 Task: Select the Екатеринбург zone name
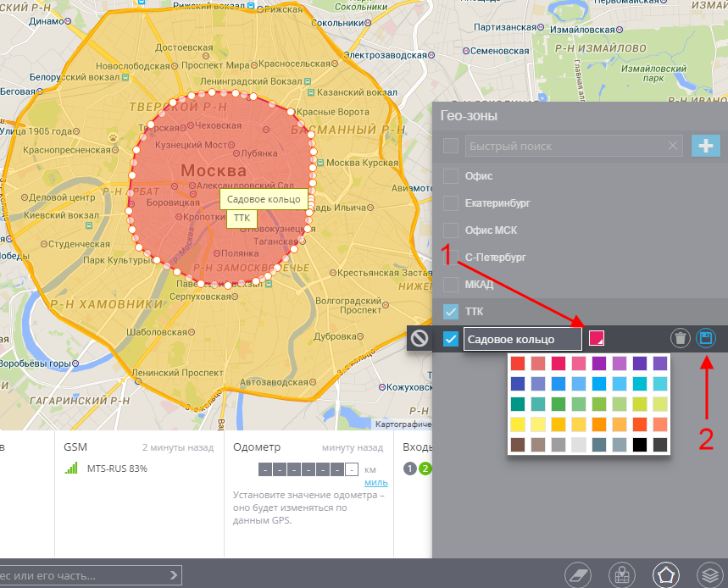(x=497, y=202)
